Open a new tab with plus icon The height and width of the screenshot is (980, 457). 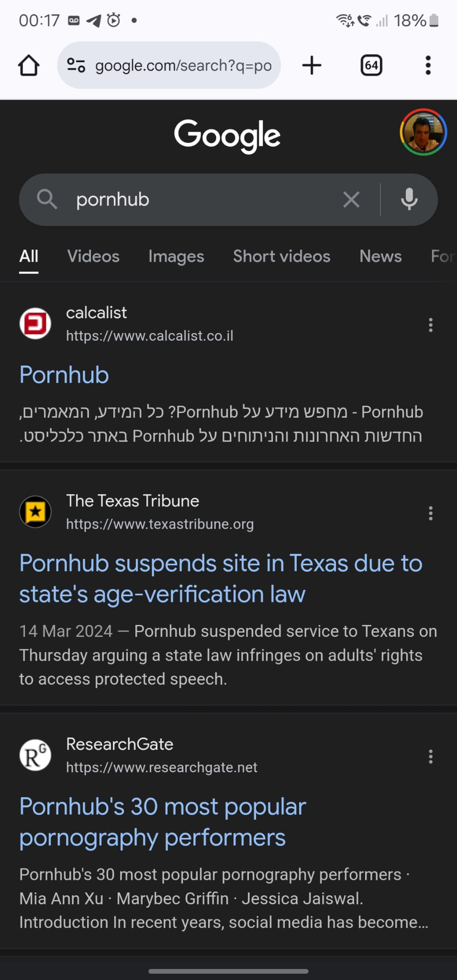(312, 66)
